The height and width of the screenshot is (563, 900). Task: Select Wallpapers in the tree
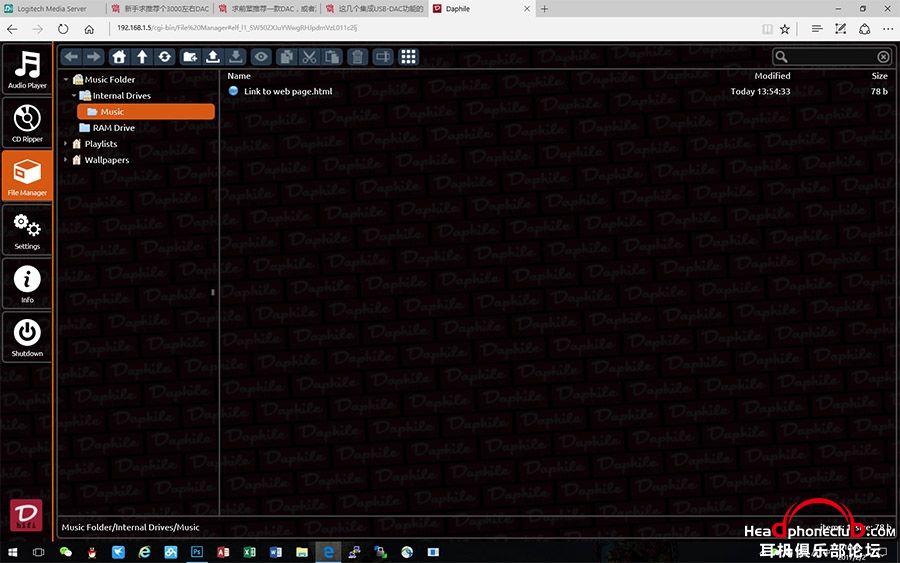coord(107,160)
